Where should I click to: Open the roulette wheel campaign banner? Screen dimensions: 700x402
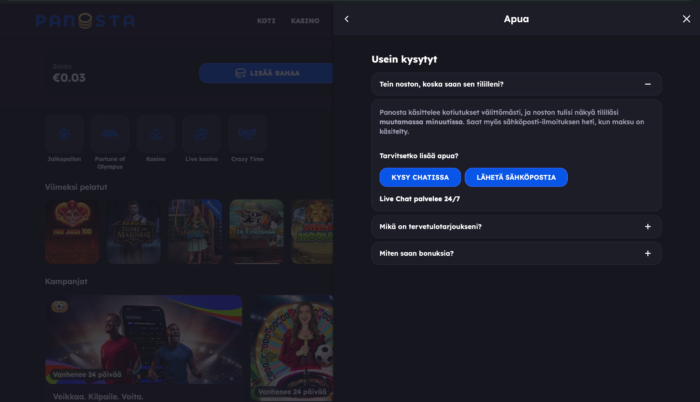click(x=292, y=348)
